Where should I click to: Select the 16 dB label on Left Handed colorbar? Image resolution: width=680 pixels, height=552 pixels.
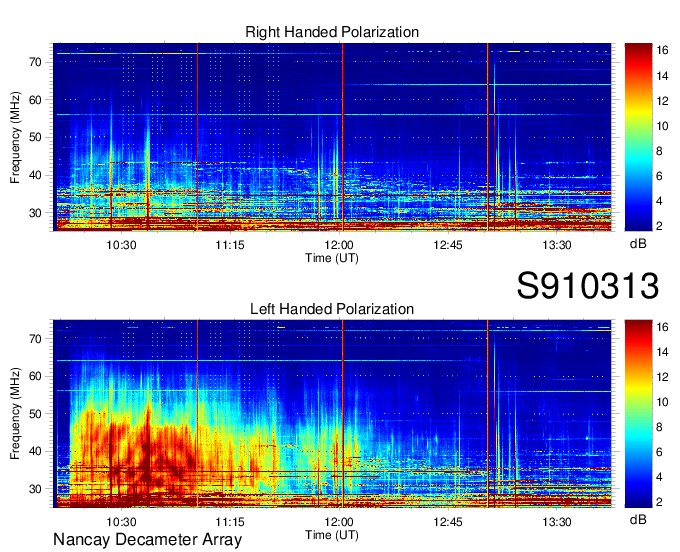click(662, 327)
